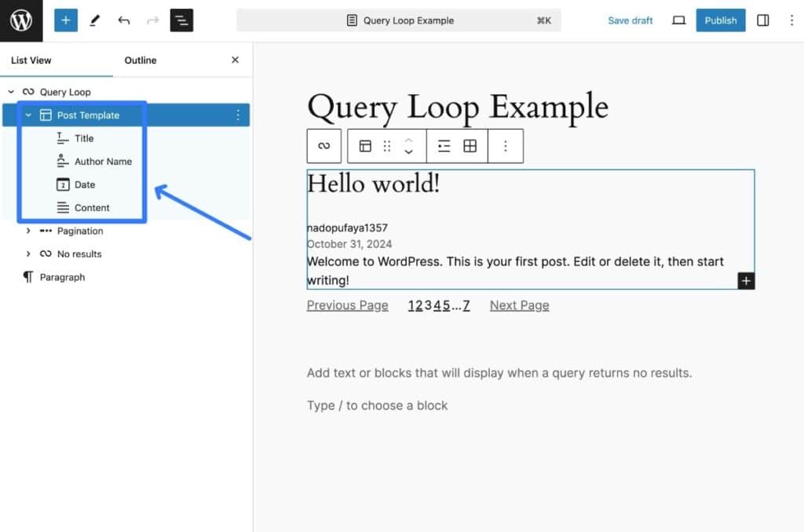
Task: Collapse the Post Template tree item
Action: 28,115
